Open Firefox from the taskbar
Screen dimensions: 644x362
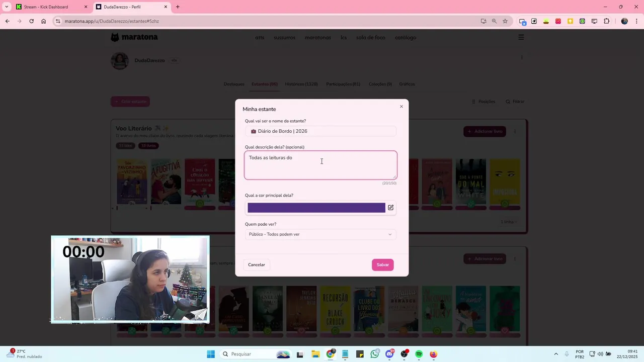coord(433,354)
